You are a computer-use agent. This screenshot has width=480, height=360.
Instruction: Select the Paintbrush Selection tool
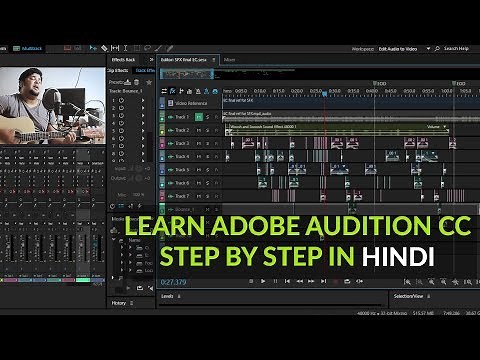coord(159,48)
